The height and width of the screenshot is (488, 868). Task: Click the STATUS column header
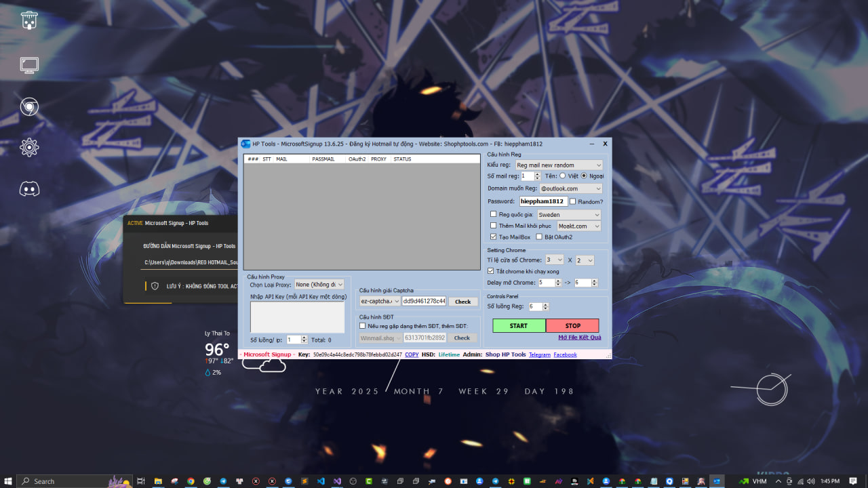point(402,159)
